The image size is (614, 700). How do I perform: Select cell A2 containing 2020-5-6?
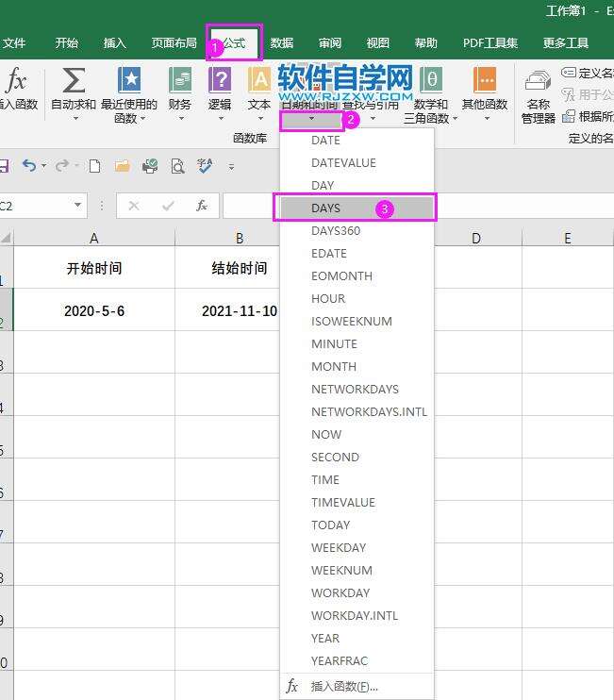[94, 309]
